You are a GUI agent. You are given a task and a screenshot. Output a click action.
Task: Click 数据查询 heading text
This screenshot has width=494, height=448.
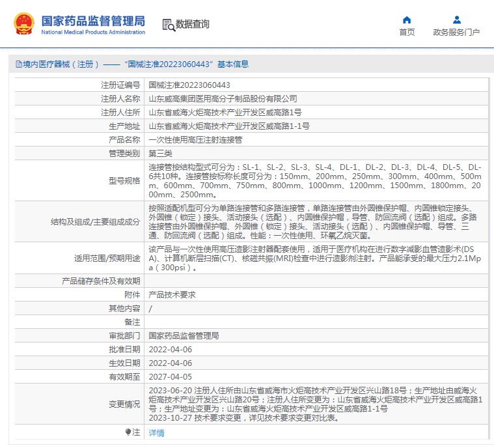[x=192, y=24]
